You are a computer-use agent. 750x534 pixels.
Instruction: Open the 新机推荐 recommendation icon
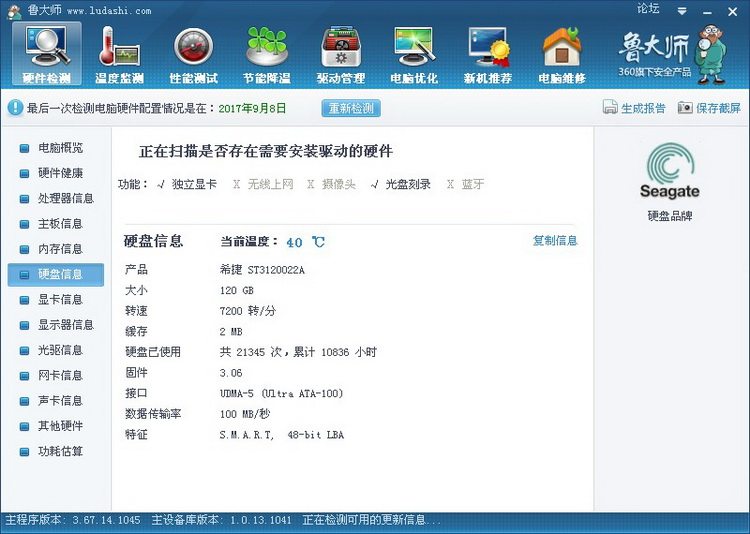click(488, 54)
